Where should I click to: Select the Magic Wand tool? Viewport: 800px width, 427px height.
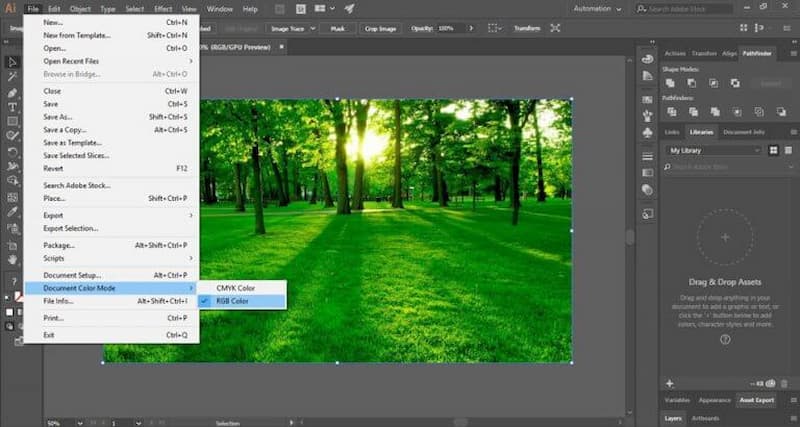click(12, 77)
